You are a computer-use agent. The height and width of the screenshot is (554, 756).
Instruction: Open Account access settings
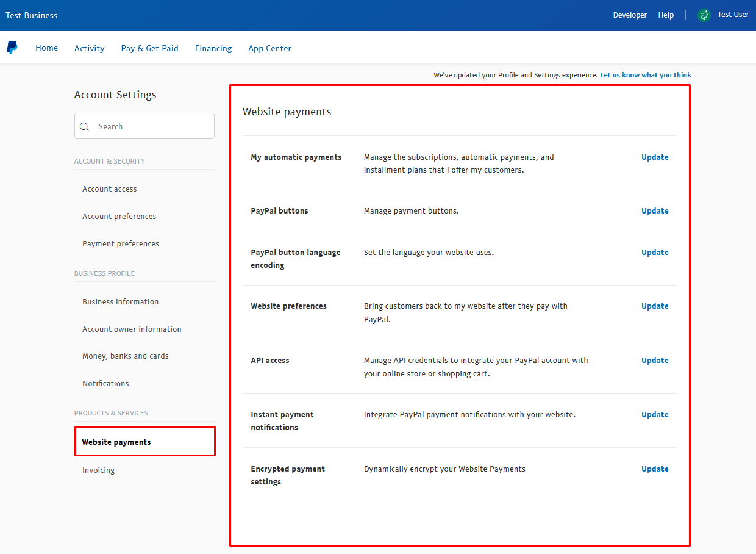[x=110, y=189]
